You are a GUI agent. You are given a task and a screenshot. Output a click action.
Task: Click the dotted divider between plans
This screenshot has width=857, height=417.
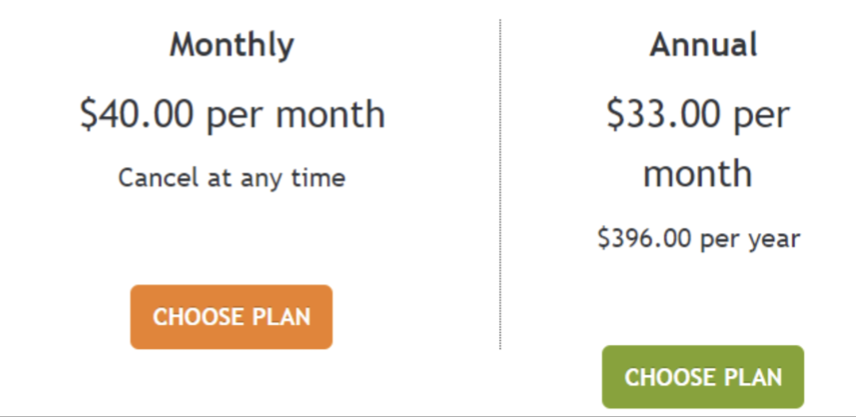click(x=500, y=184)
